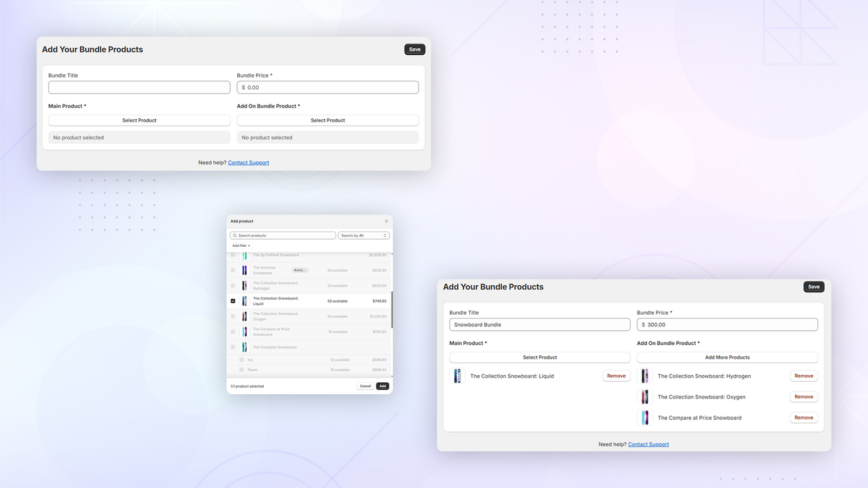Check the Ice variant checkbox
This screenshot has height=488, width=868.
pyautogui.click(x=242, y=359)
